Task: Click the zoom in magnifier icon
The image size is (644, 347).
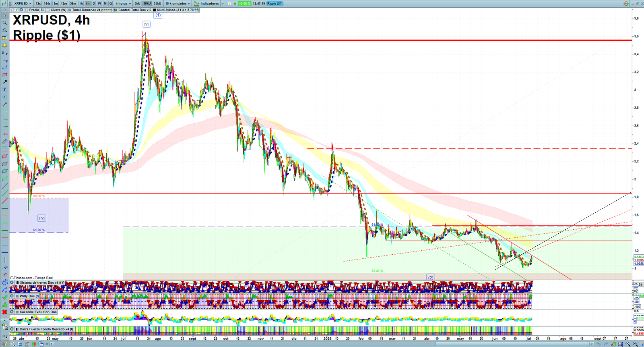Action: (x=635, y=344)
